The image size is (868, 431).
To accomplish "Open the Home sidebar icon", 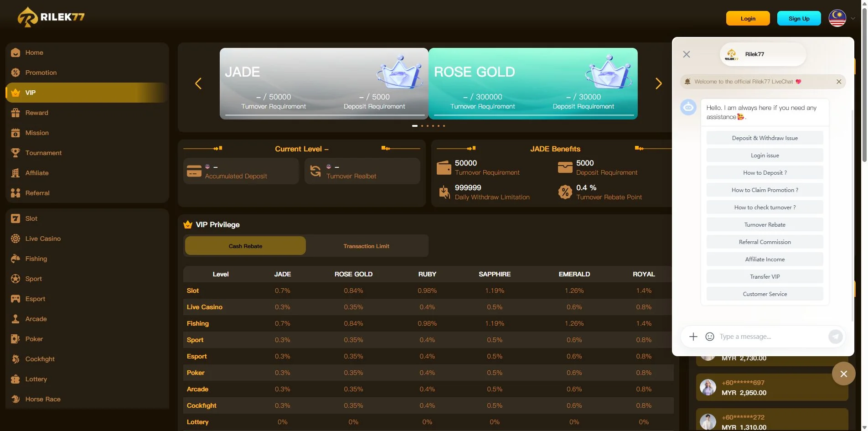I will pyautogui.click(x=15, y=52).
